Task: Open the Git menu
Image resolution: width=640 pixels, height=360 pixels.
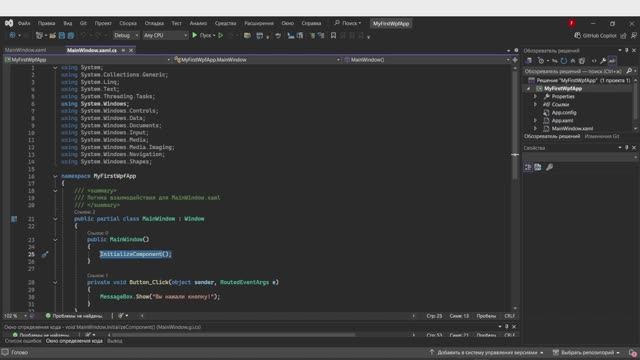Action: coord(83,23)
